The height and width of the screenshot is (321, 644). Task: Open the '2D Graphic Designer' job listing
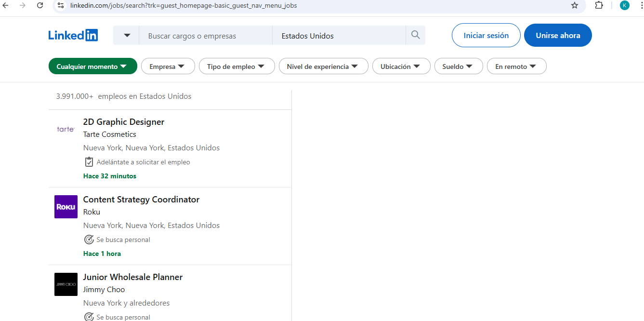coord(123,121)
